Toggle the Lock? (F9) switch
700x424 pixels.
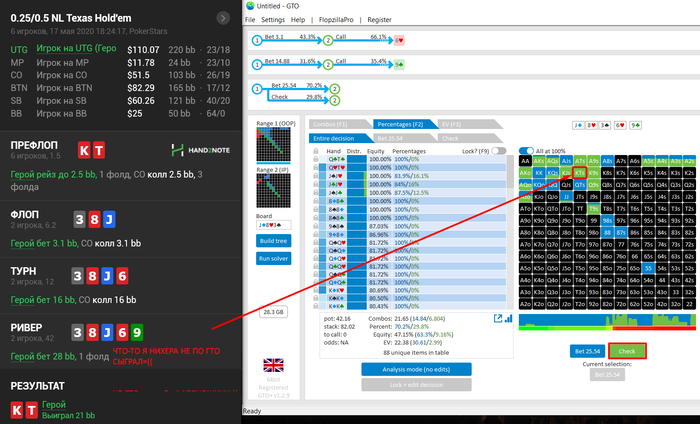pos(499,151)
